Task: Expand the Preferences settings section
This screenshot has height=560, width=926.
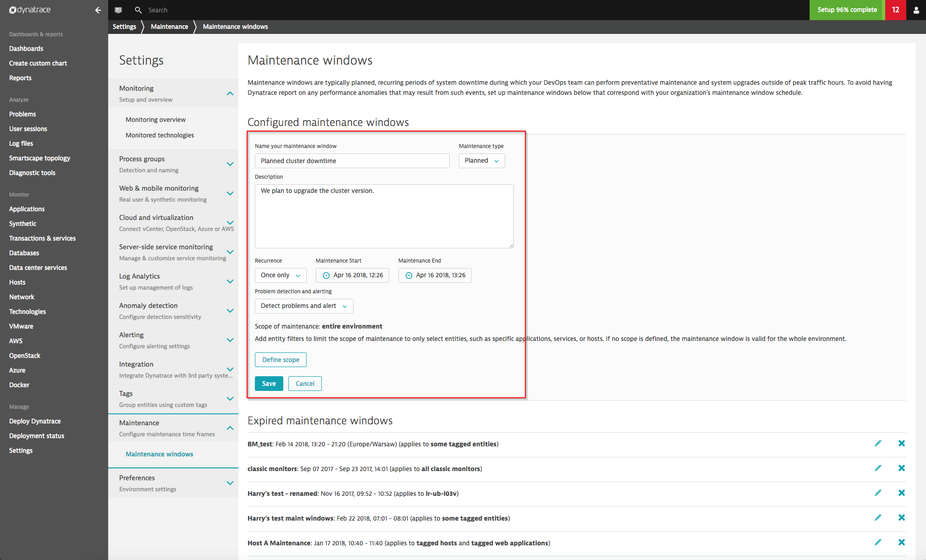Action: pyautogui.click(x=230, y=483)
